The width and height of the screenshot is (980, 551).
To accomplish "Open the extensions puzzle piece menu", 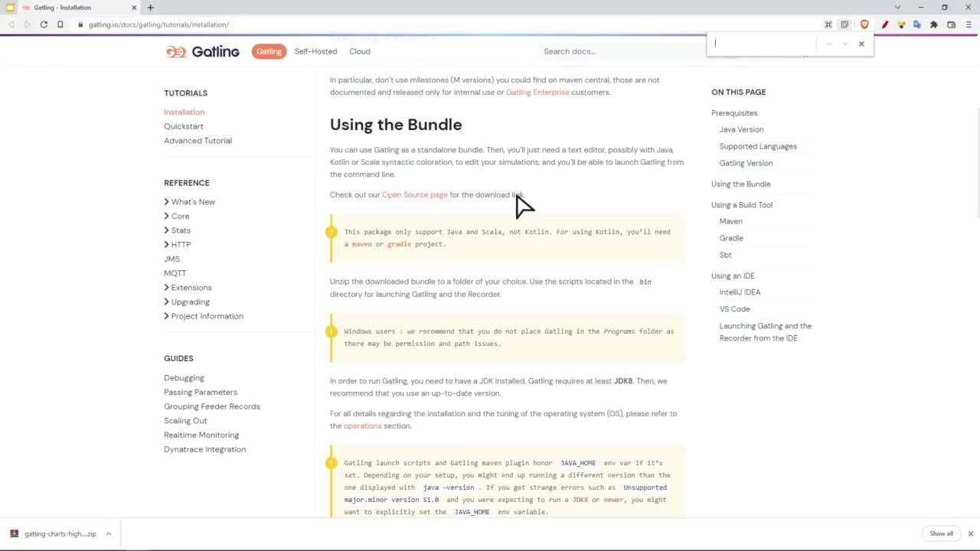I will (x=934, y=24).
